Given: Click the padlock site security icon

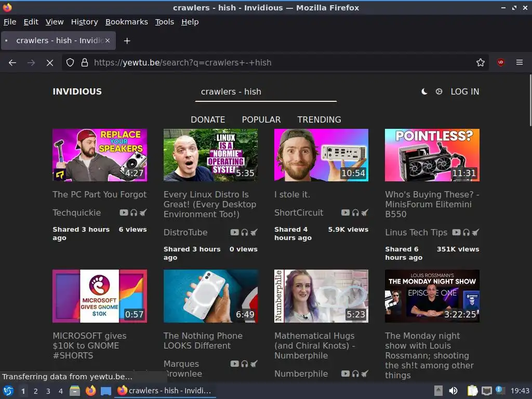Looking at the screenshot, I should 85,62.
